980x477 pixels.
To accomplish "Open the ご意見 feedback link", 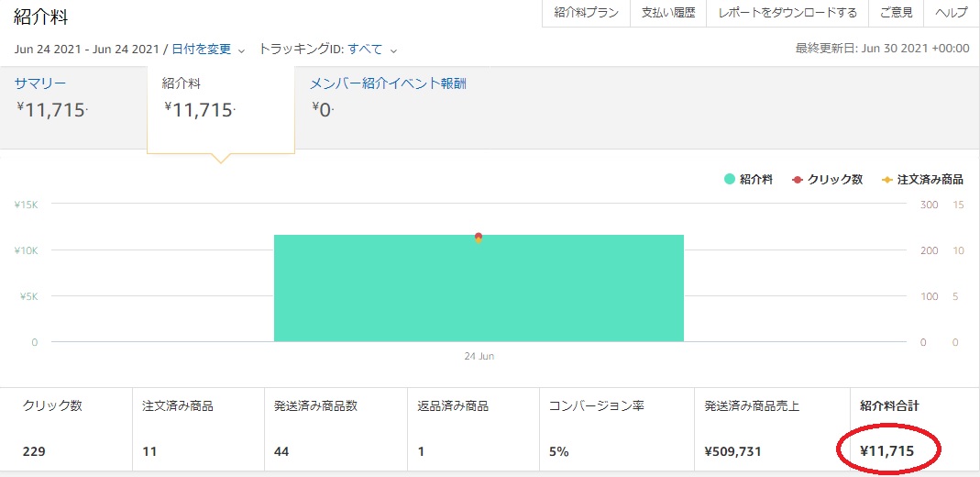I will [896, 13].
